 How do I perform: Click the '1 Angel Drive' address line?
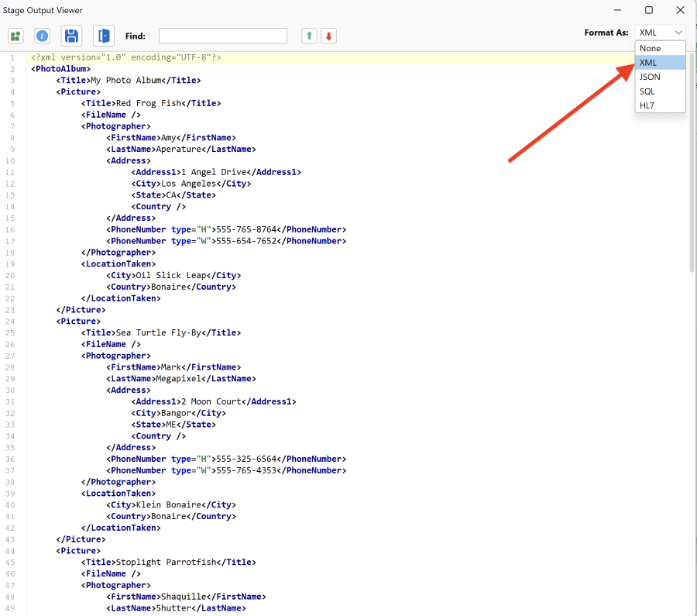pyautogui.click(x=216, y=172)
